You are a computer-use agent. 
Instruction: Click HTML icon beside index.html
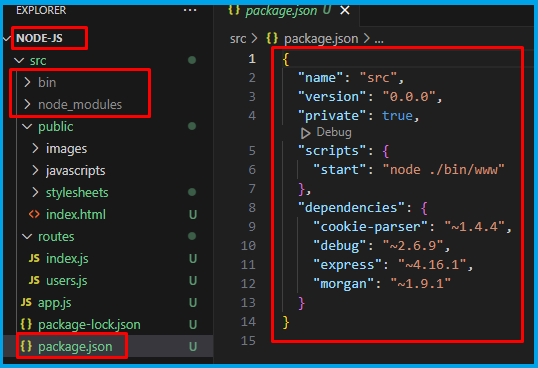[x=34, y=215]
